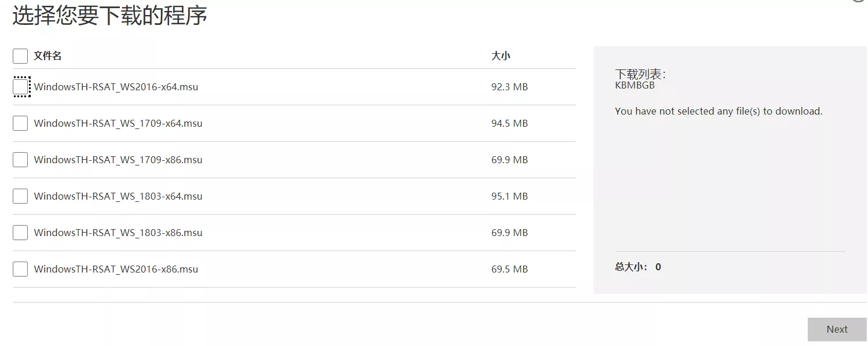Click the WindowsTH-RSAT_WS_1709-x64.msu file name text
This screenshot has height=346, width=868.
click(x=118, y=123)
